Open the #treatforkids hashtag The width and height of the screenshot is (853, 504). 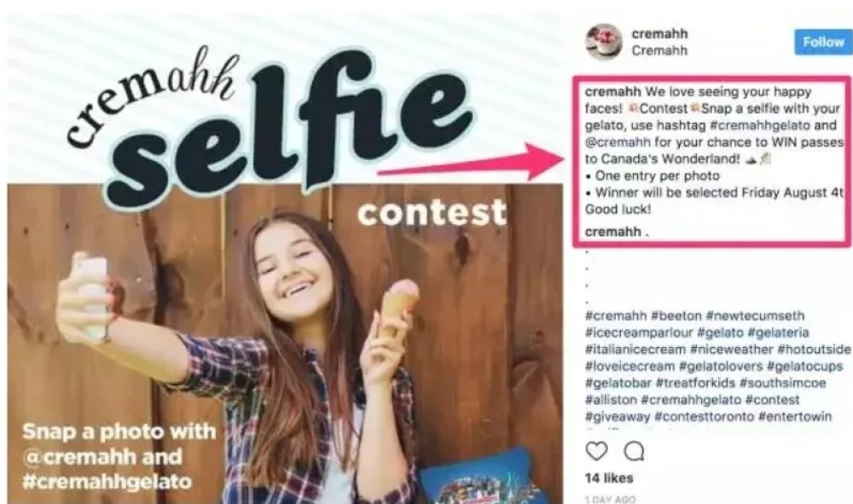(695, 383)
